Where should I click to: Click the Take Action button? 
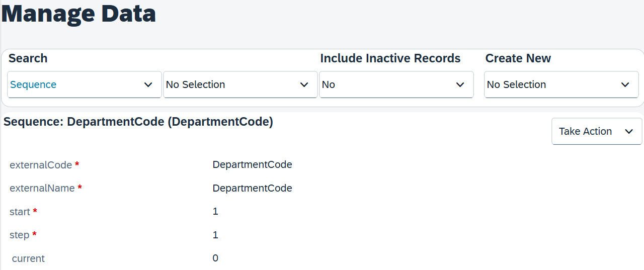pyautogui.click(x=597, y=131)
